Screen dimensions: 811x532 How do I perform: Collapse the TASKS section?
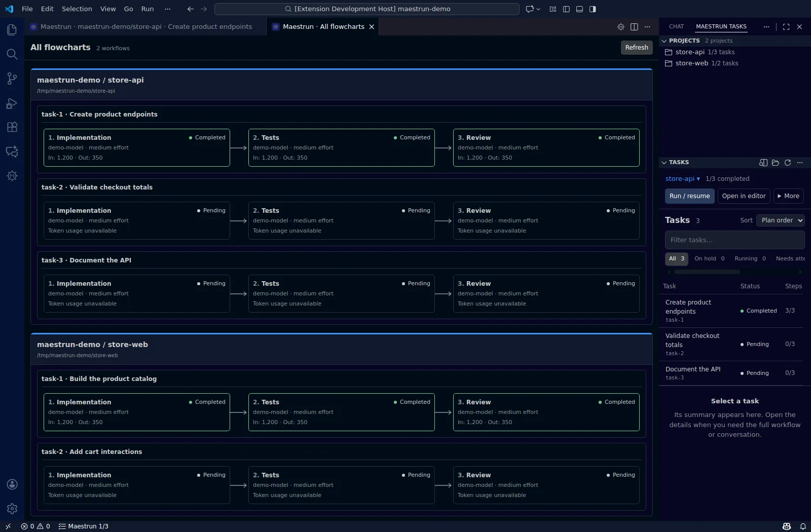pyautogui.click(x=664, y=163)
